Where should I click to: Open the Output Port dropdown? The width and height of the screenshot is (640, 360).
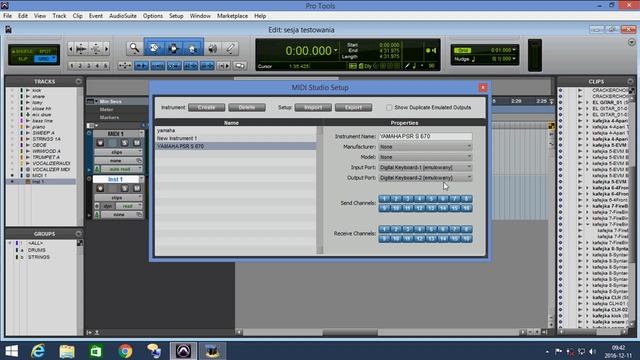pyautogui.click(x=425, y=178)
